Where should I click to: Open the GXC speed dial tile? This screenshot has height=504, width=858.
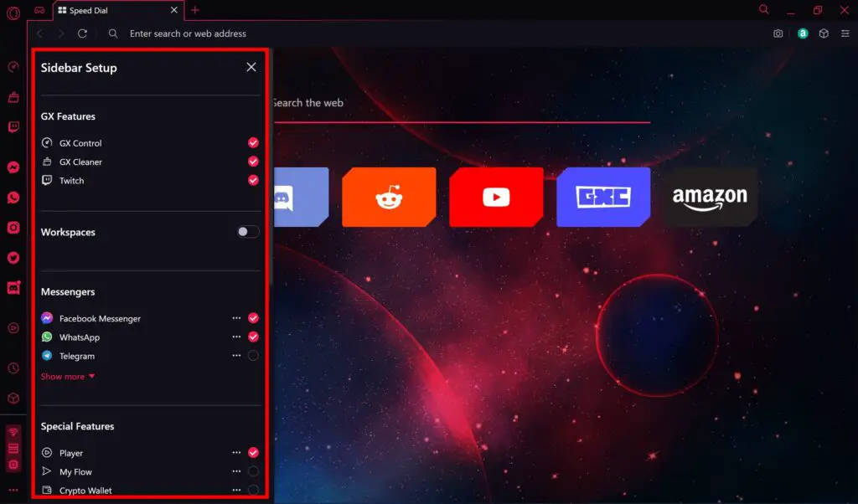tap(603, 198)
